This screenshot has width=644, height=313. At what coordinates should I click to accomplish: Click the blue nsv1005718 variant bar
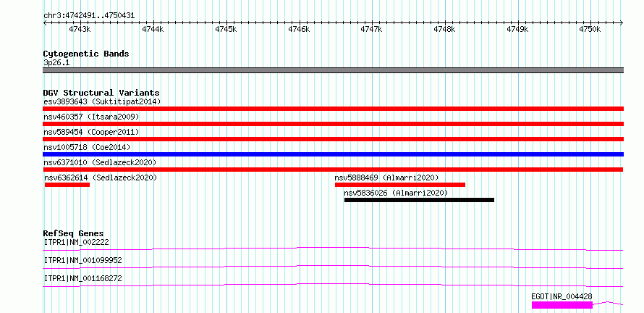coord(333,154)
